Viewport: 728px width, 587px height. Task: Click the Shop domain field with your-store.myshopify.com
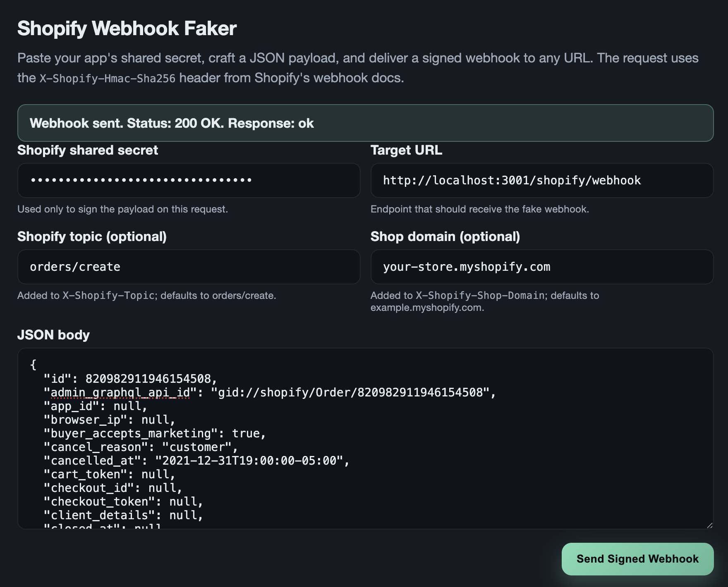click(x=541, y=267)
